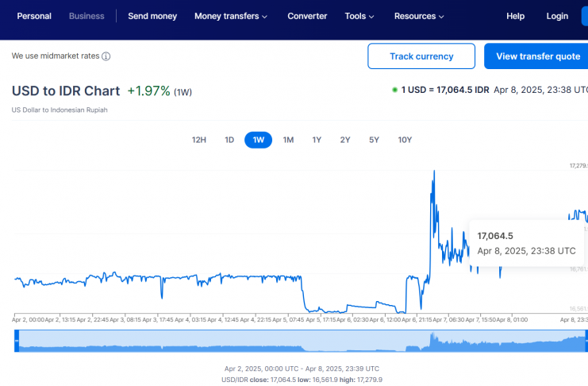
Task: Switch to the Business tab
Action: pyautogui.click(x=86, y=16)
